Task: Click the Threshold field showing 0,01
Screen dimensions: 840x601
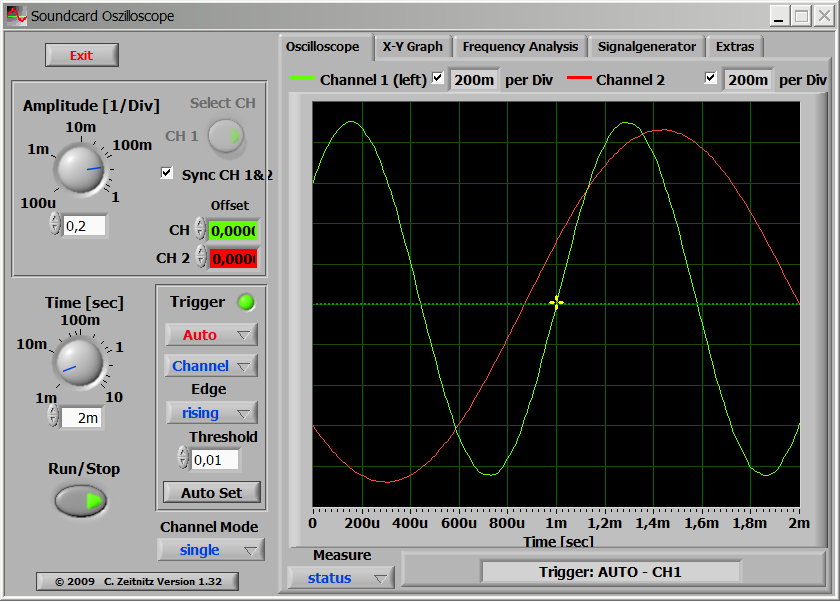Action: pyautogui.click(x=214, y=460)
